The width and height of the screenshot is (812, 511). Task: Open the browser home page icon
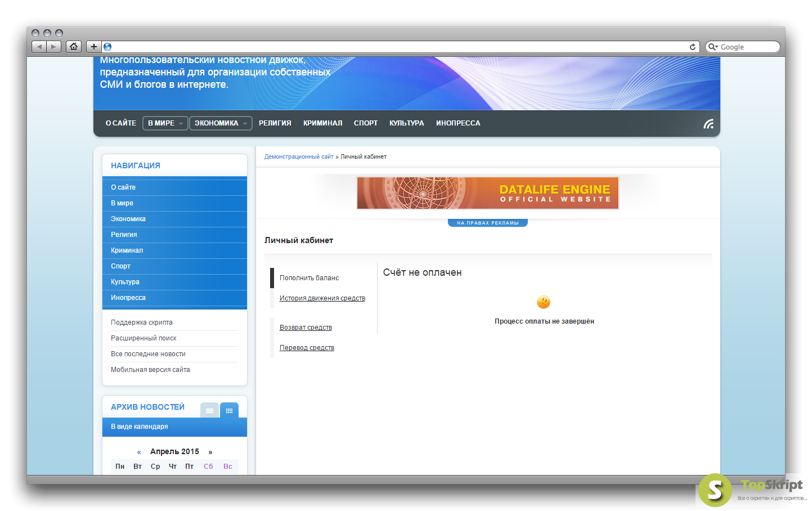pos(74,47)
